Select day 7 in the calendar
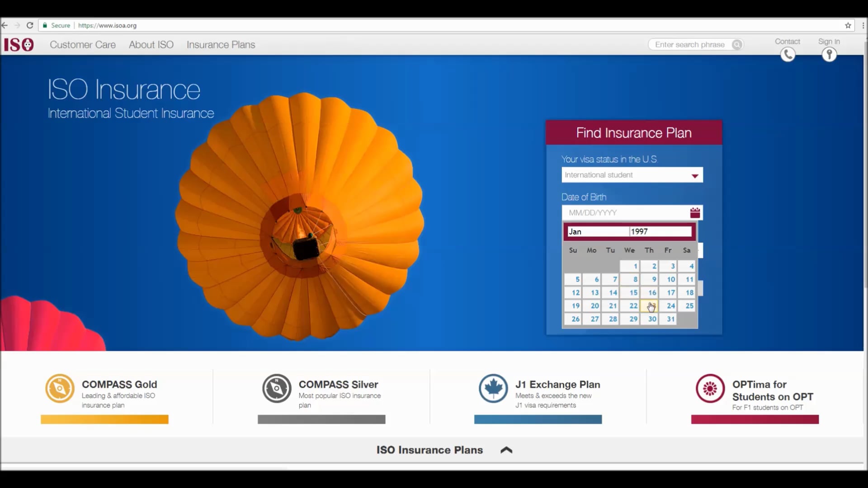868x488 pixels. click(x=610, y=279)
